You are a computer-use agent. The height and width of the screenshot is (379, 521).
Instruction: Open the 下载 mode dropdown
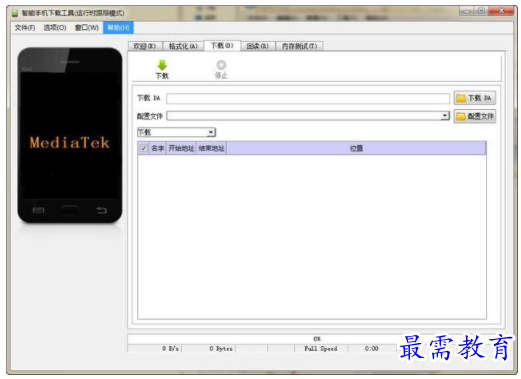click(176, 132)
